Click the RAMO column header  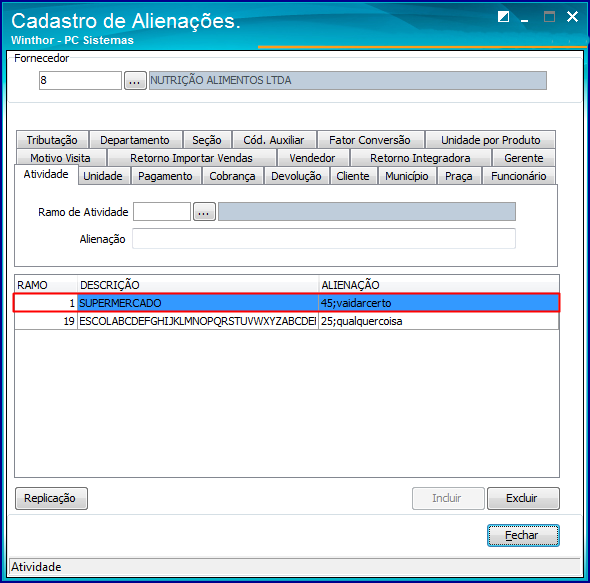pos(46,285)
